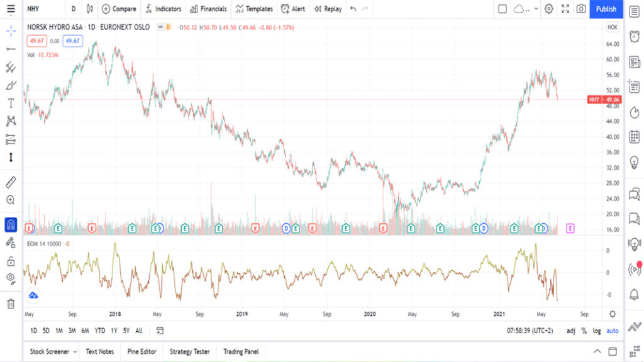Click the 49.67 sell price button

[x=36, y=41]
